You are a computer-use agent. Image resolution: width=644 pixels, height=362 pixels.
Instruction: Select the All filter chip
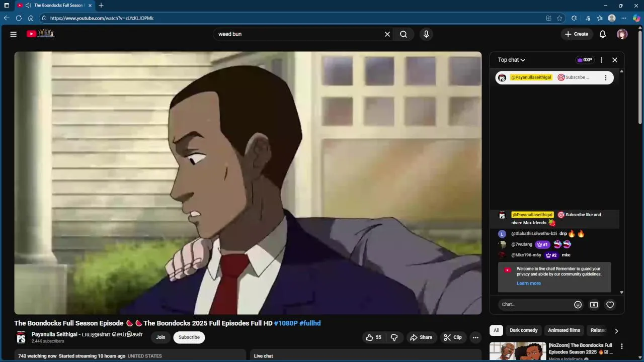[x=497, y=330]
